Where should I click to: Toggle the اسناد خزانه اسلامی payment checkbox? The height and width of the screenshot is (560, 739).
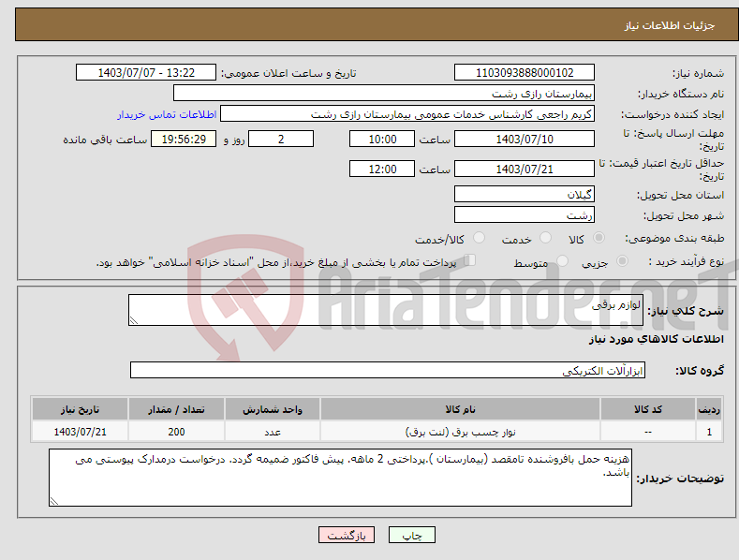(470, 260)
